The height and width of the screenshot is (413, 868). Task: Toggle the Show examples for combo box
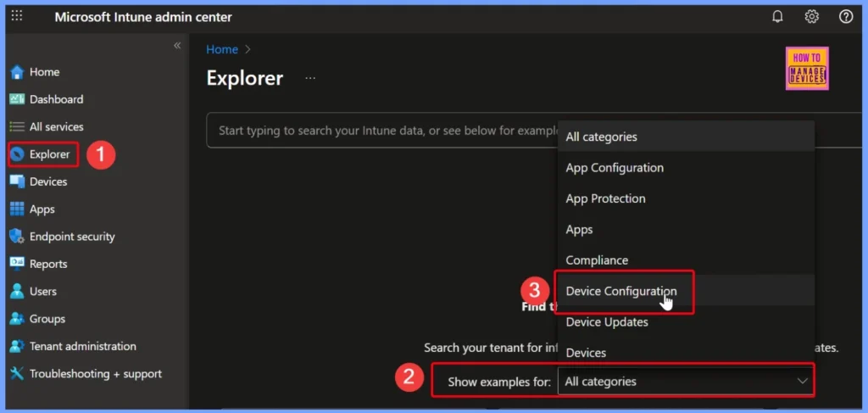686,381
